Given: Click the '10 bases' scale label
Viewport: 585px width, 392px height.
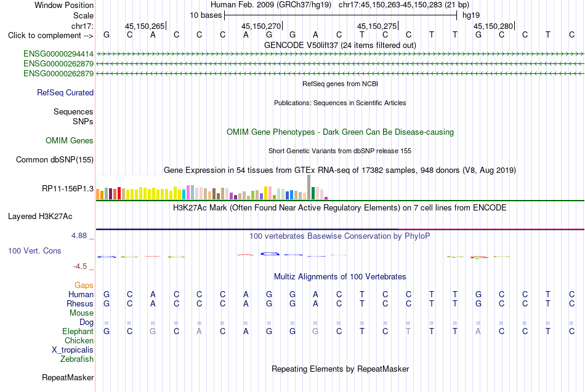Looking at the screenshot, I should [x=206, y=15].
